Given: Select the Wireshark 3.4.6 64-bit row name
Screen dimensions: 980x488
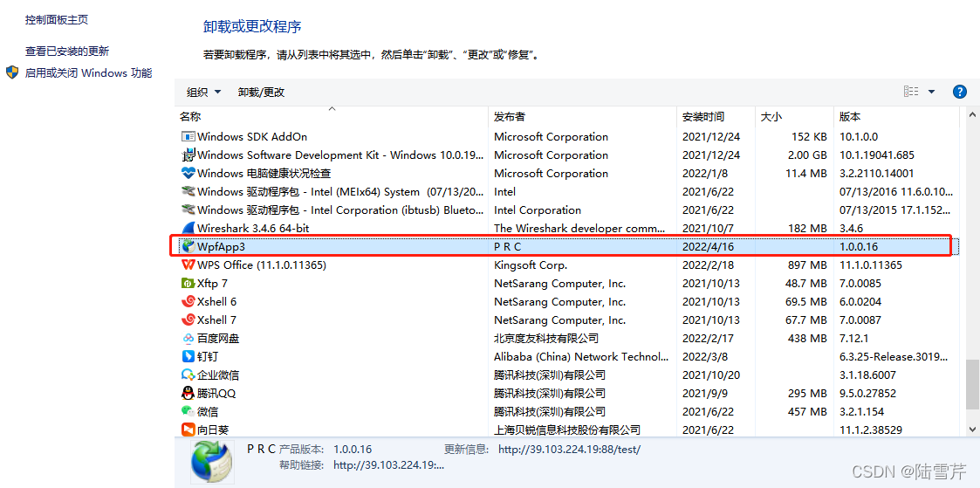Looking at the screenshot, I should (x=253, y=228).
